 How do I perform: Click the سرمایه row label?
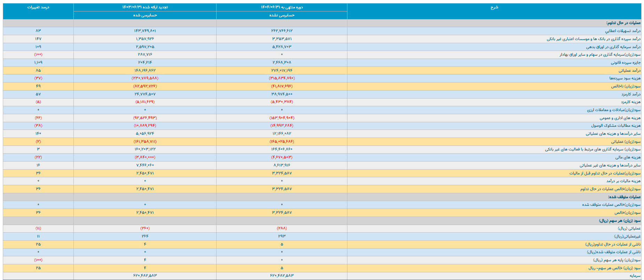(635, 276)
